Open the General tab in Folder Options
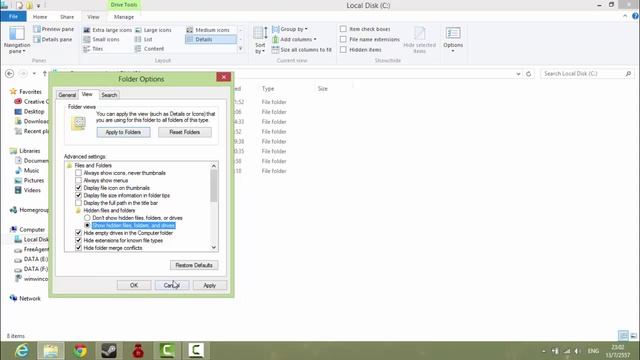Screen dimensions: 640x360 point(67,95)
